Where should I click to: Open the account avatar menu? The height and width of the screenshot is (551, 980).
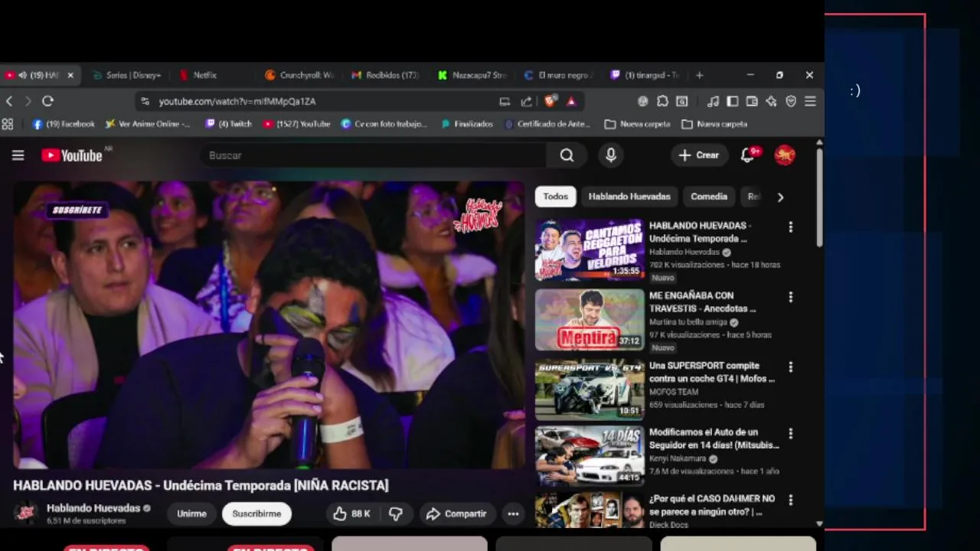tap(785, 155)
